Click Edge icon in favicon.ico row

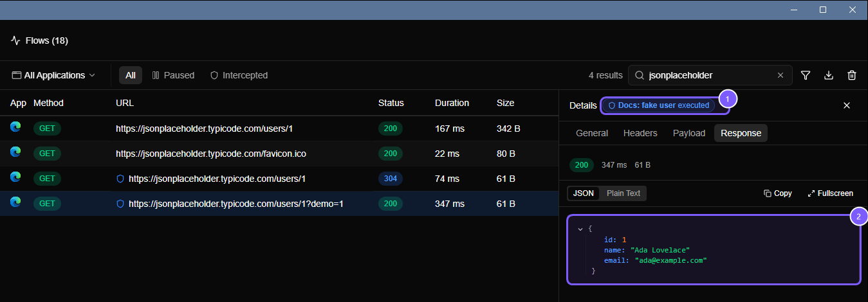point(15,153)
